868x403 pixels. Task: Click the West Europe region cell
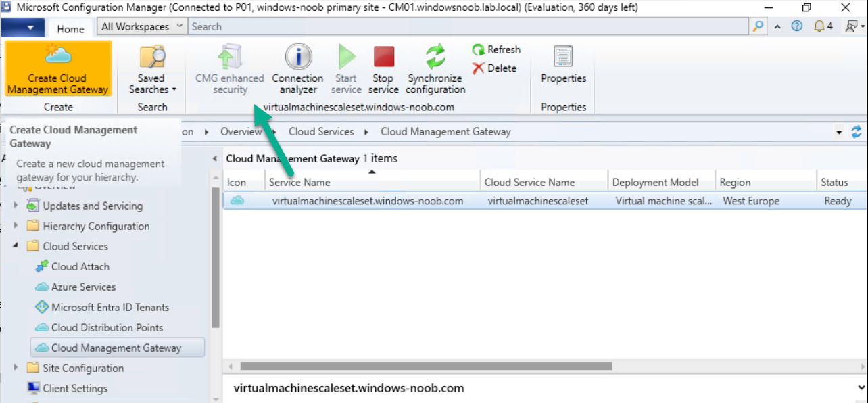(x=751, y=201)
